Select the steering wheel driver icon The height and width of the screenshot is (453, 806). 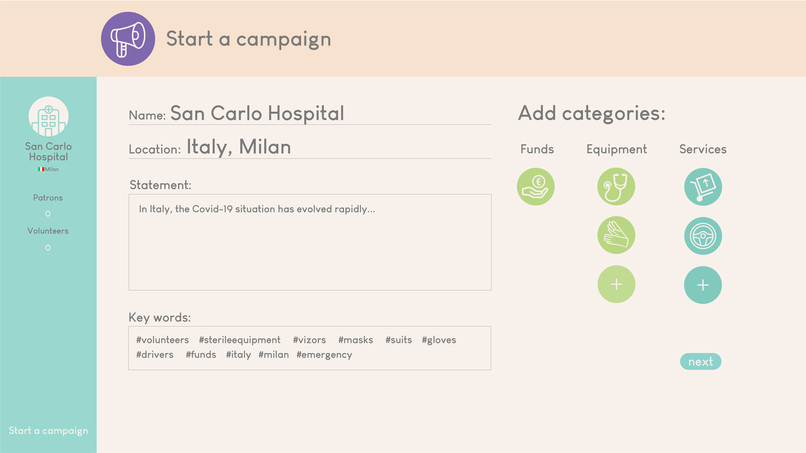703,236
